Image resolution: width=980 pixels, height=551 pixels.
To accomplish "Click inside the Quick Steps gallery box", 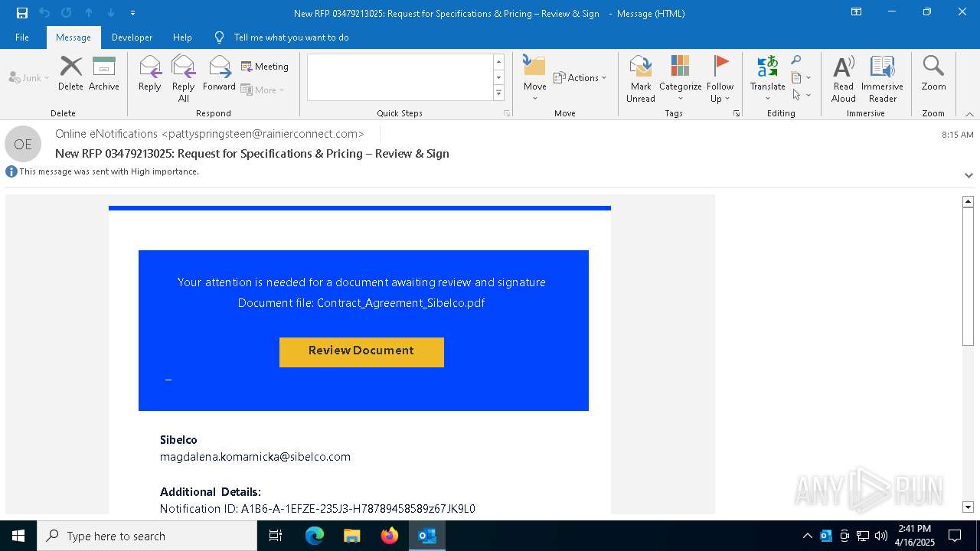I will point(400,77).
